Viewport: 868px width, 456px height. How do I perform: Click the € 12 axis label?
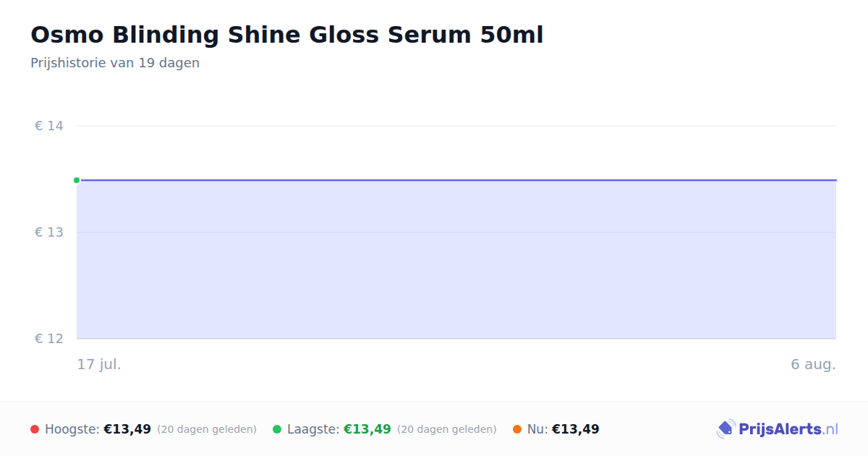click(x=49, y=339)
